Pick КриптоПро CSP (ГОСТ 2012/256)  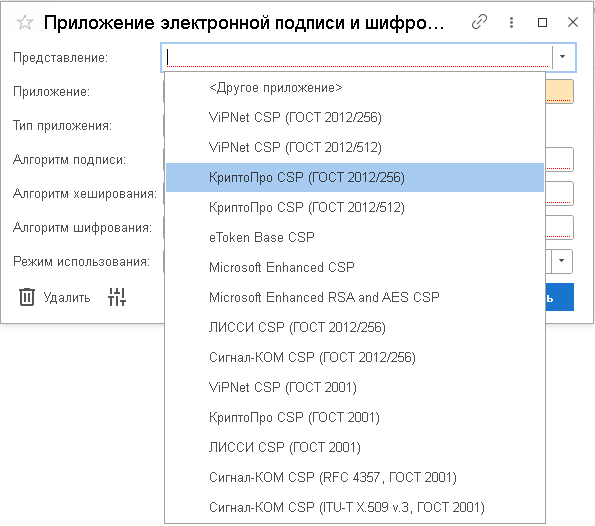[x=355, y=177]
